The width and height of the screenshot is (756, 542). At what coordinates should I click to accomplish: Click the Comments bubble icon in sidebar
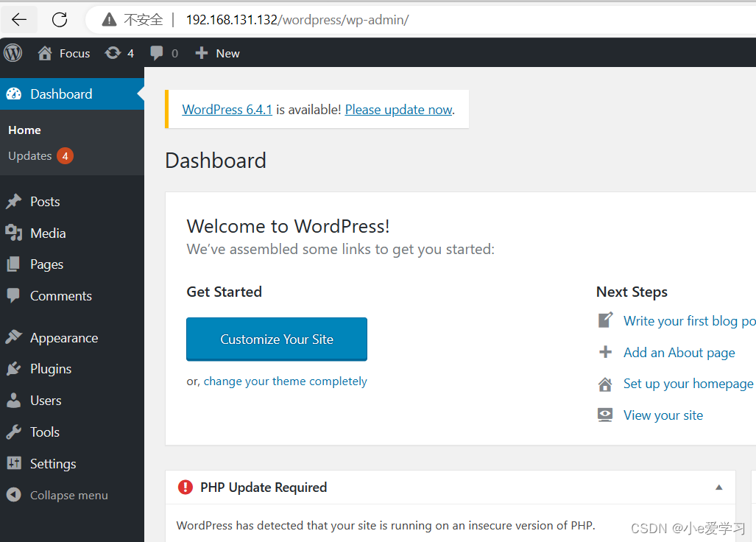pos(14,295)
